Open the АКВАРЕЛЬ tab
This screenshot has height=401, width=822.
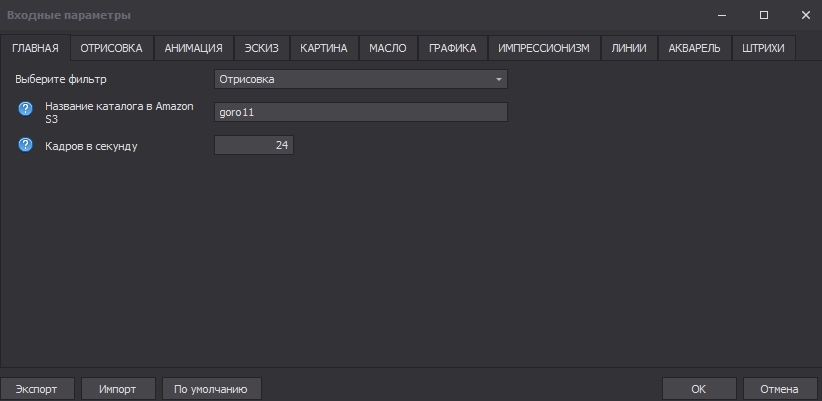click(x=694, y=48)
